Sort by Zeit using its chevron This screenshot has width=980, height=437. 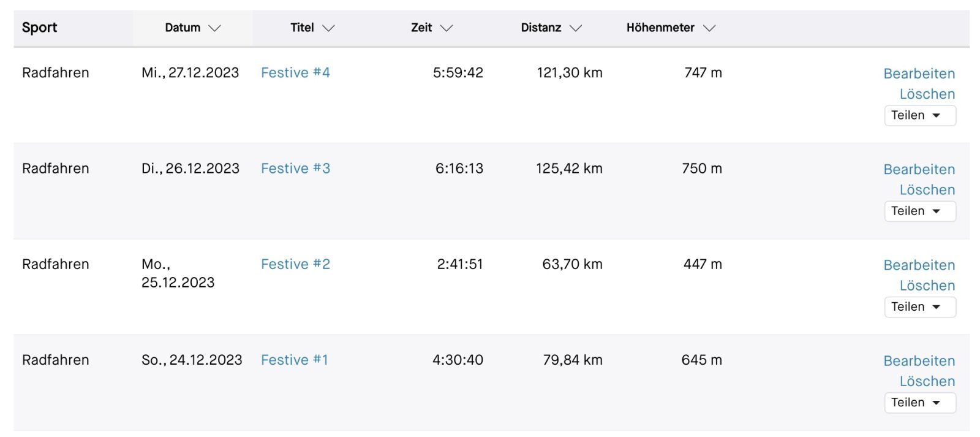pyautogui.click(x=447, y=28)
